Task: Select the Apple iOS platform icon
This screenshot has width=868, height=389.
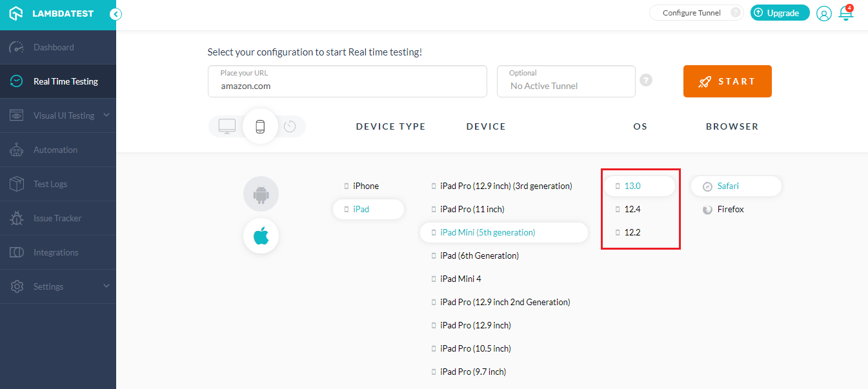Action: click(x=261, y=236)
